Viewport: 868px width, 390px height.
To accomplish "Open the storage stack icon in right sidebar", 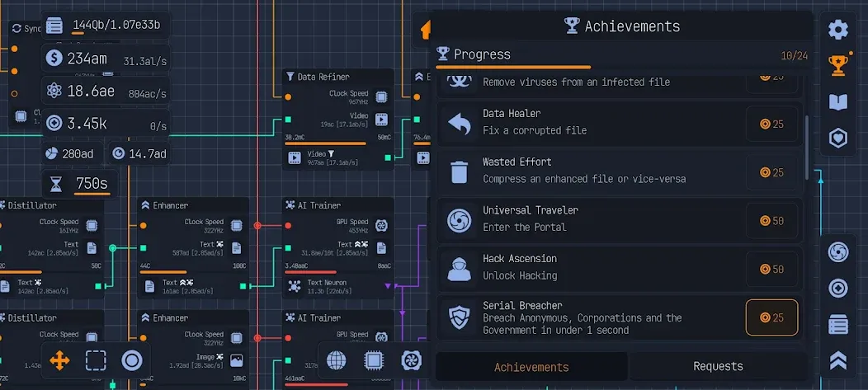I will pyautogui.click(x=838, y=325).
